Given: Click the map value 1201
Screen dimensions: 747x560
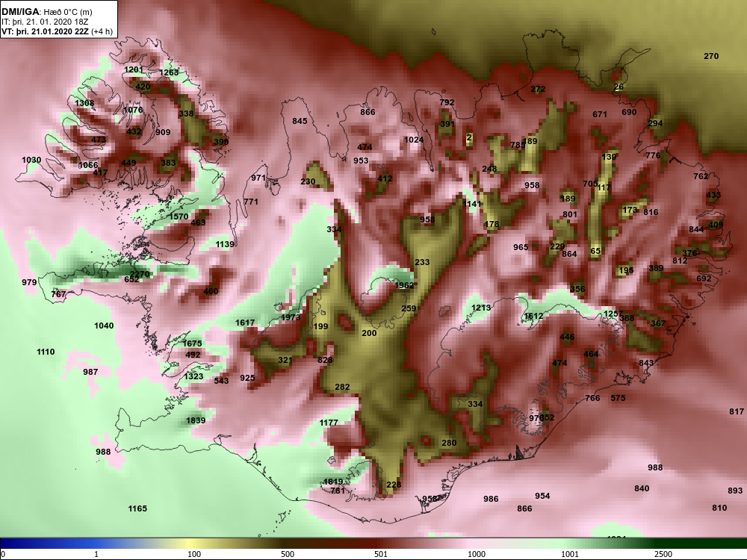Looking at the screenshot, I should click(x=134, y=69).
